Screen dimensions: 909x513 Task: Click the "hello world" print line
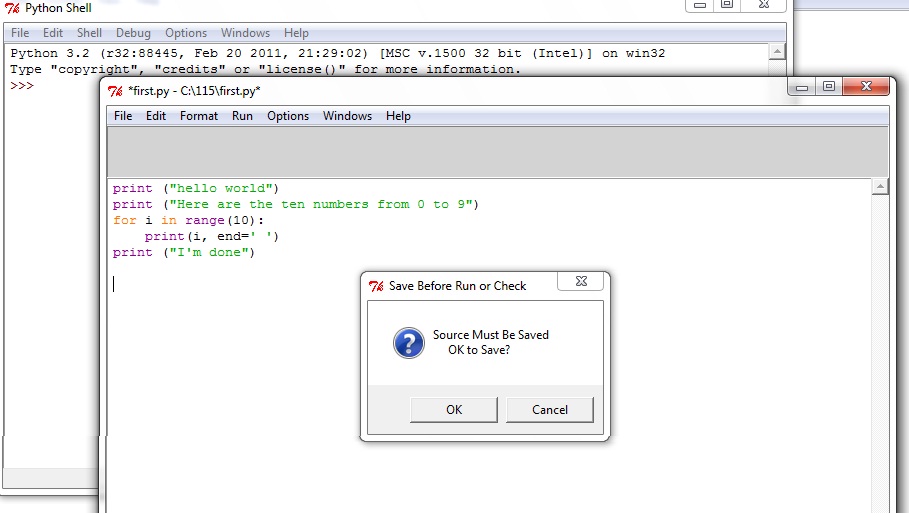[196, 188]
